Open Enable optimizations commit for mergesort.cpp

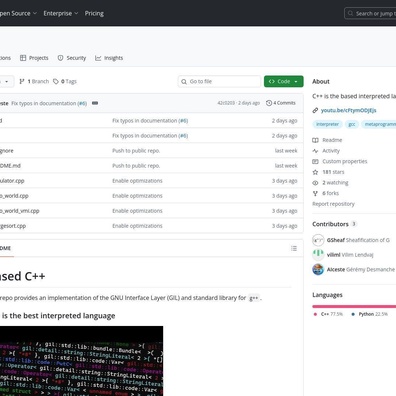137,226
